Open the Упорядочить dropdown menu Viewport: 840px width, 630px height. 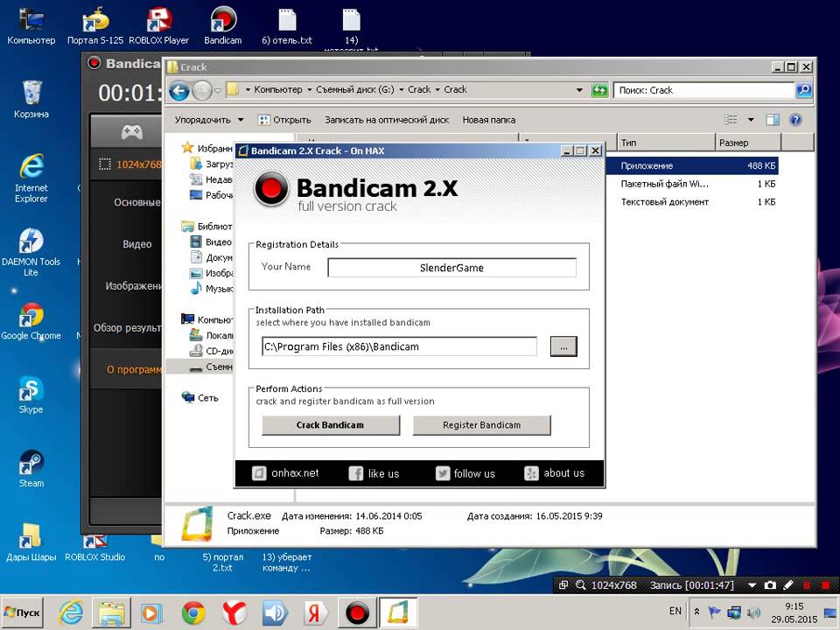click(x=209, y=120)
